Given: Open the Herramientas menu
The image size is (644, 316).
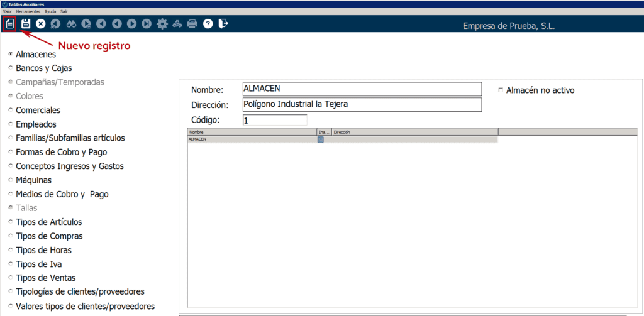Looking at the screenshot, I should tap(28, 11).
